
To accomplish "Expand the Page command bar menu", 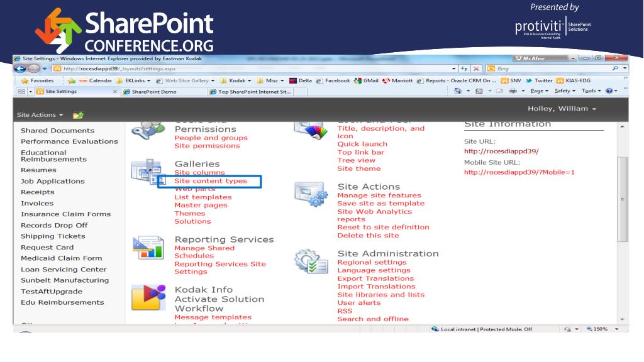I will [x=539, y=90].
